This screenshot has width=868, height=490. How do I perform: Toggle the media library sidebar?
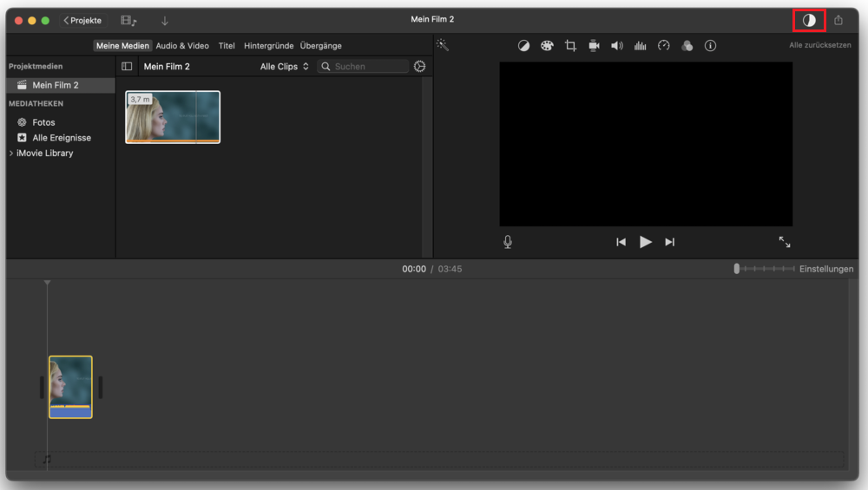127,67
